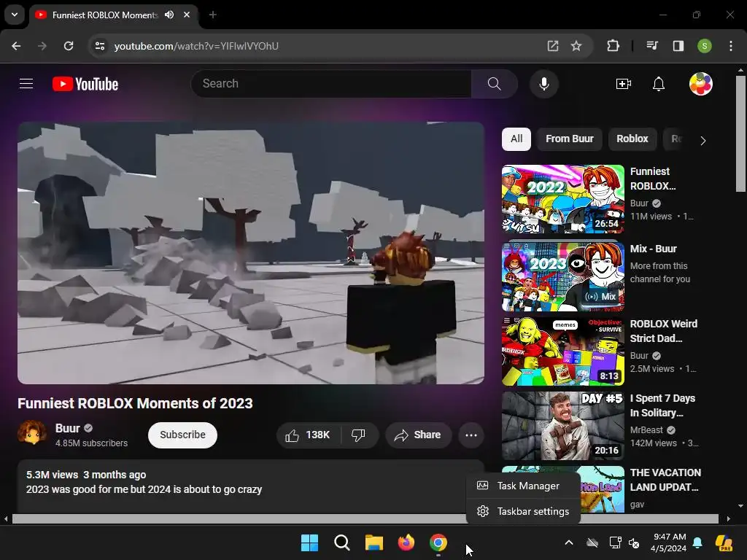Switch to the Funniest ROBLOX Moments tab
747x560 pixels.
105,15
